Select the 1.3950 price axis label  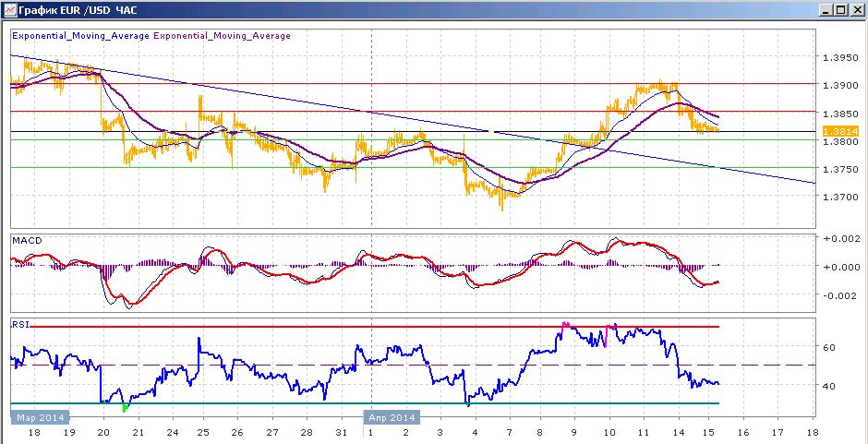[x=840, y=57]
